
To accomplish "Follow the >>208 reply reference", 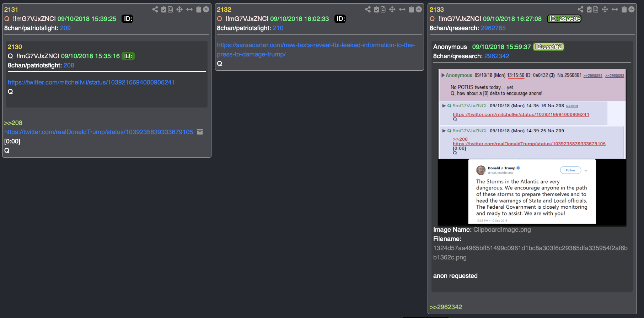I will point(13,123).
